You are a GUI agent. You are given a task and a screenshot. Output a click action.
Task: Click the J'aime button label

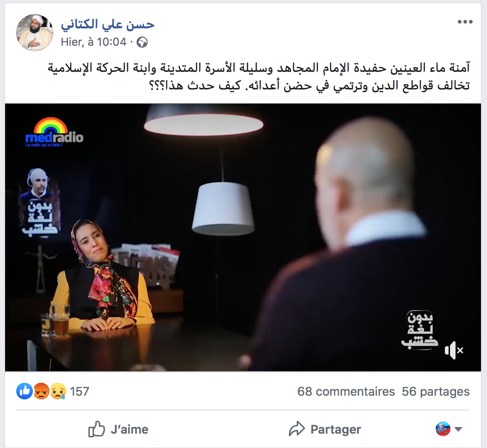click(x=130, y=429)
